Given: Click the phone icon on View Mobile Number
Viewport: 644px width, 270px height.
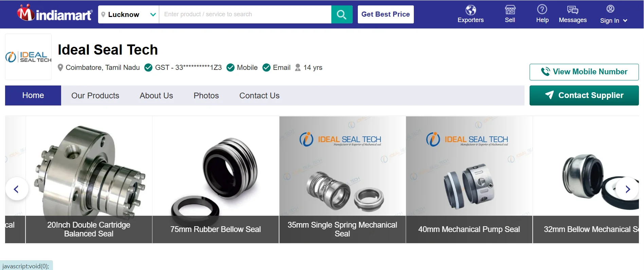Looking at the screenshot, I should tap(546, 72).
